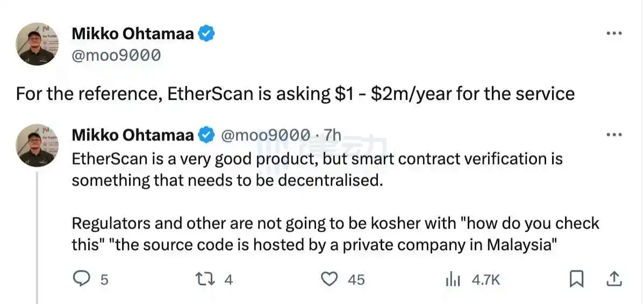The image size is (644, 304).
Task: Click Mikko Ohtamaa name in quoted tweet
Action: pos(133,135)
